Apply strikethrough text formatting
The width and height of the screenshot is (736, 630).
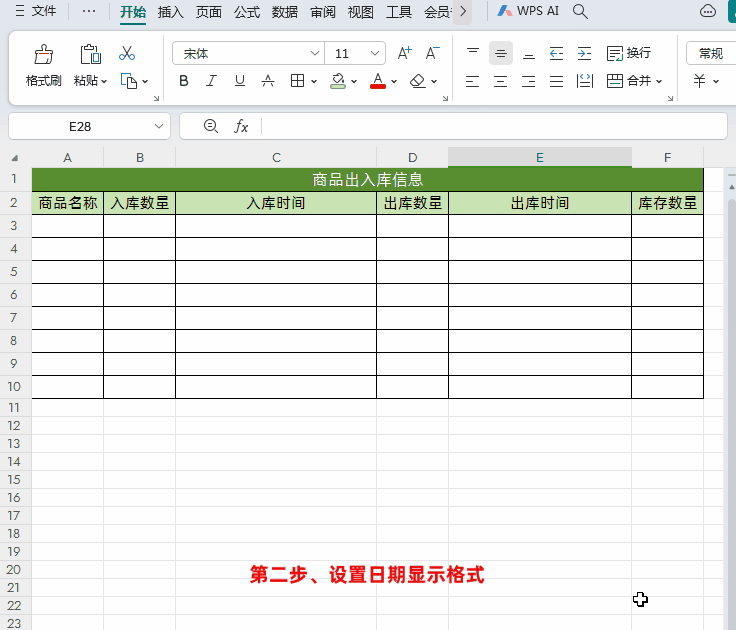click(x=268, y=81)
